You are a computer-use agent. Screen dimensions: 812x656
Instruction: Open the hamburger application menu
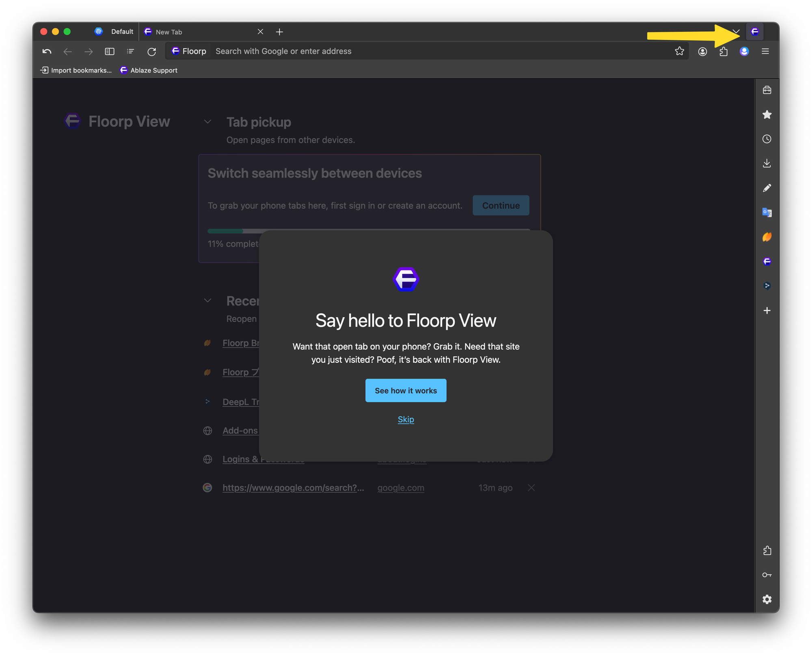[765, 52]
